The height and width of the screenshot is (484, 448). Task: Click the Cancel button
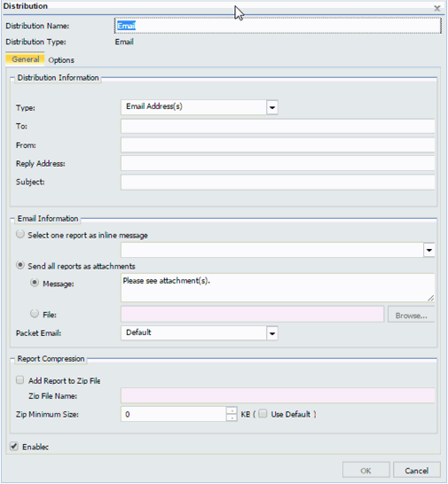coord(417,471)
